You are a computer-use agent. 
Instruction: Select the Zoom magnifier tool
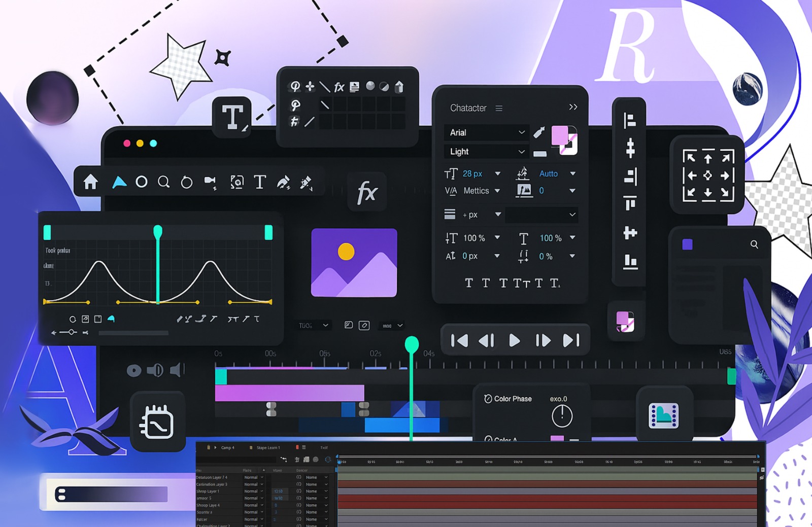(x=164, y=183)
